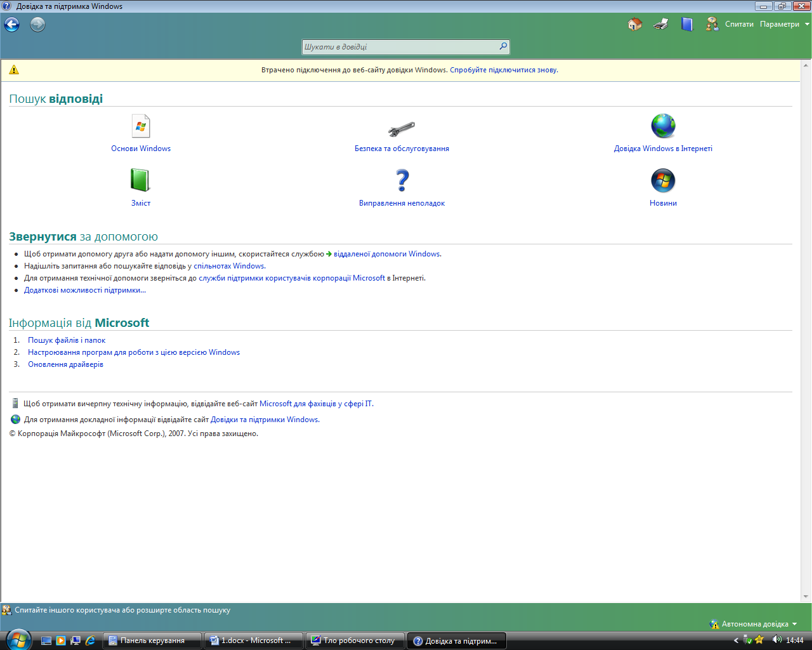Open Довідки та підтримки Windows site link
Screen dimensions: 812x650
click(265, 420)
